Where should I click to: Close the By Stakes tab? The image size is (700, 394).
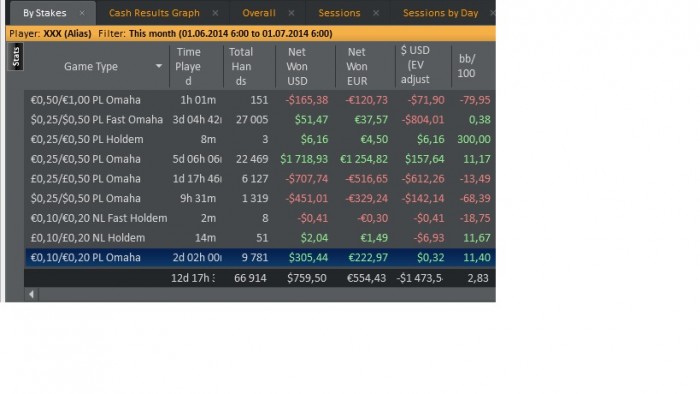pos(82,13)
